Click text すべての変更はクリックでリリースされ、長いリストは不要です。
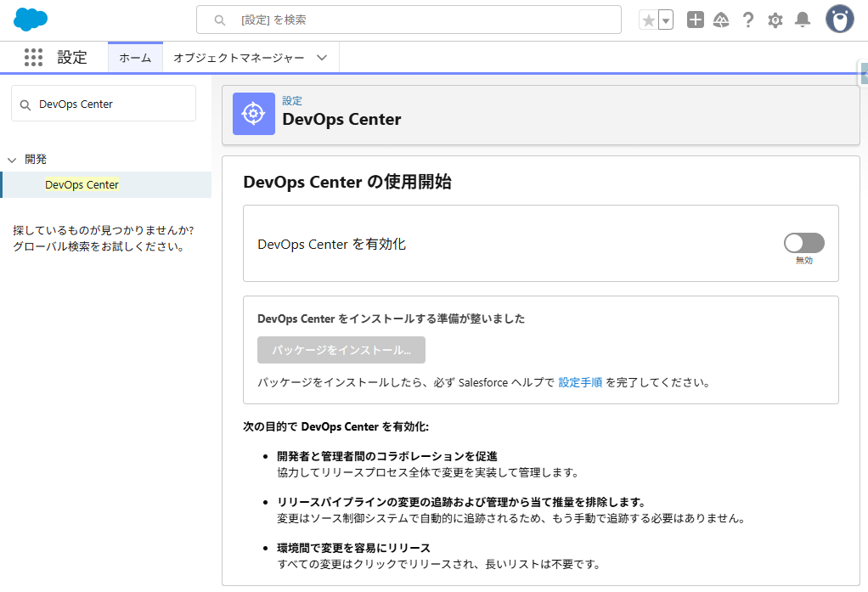 pos(439,564)
